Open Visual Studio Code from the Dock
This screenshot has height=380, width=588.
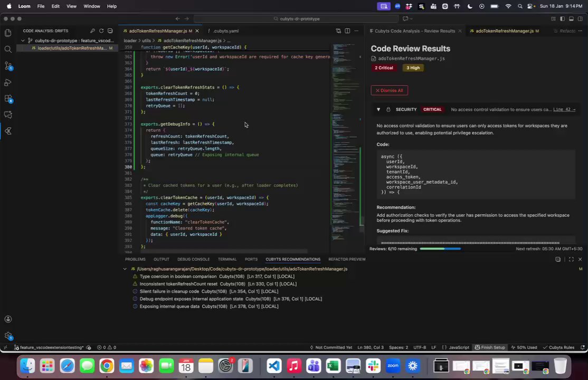point(274,366)
